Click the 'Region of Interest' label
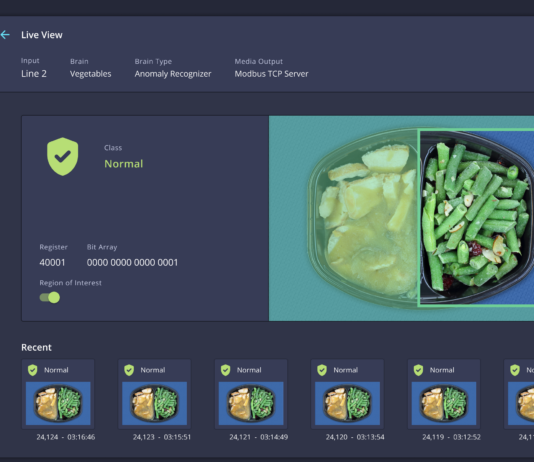 [x=70, y=283]
